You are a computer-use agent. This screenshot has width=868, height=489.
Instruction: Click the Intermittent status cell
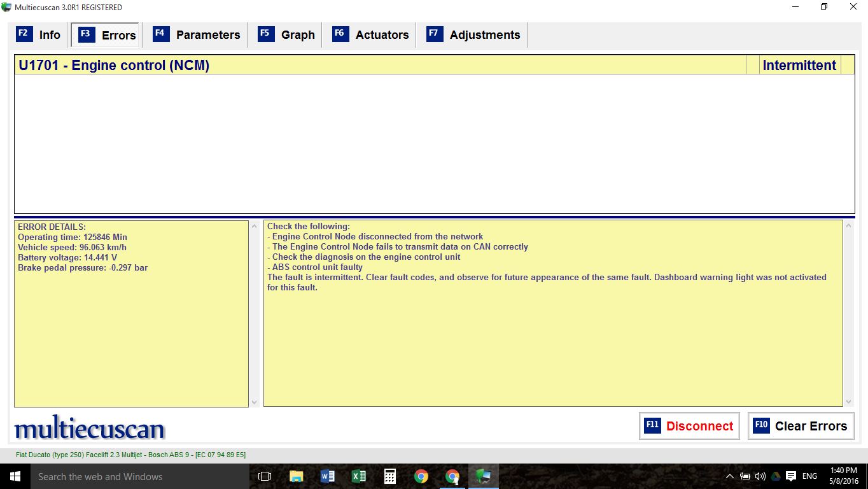[x=799, y=65]
